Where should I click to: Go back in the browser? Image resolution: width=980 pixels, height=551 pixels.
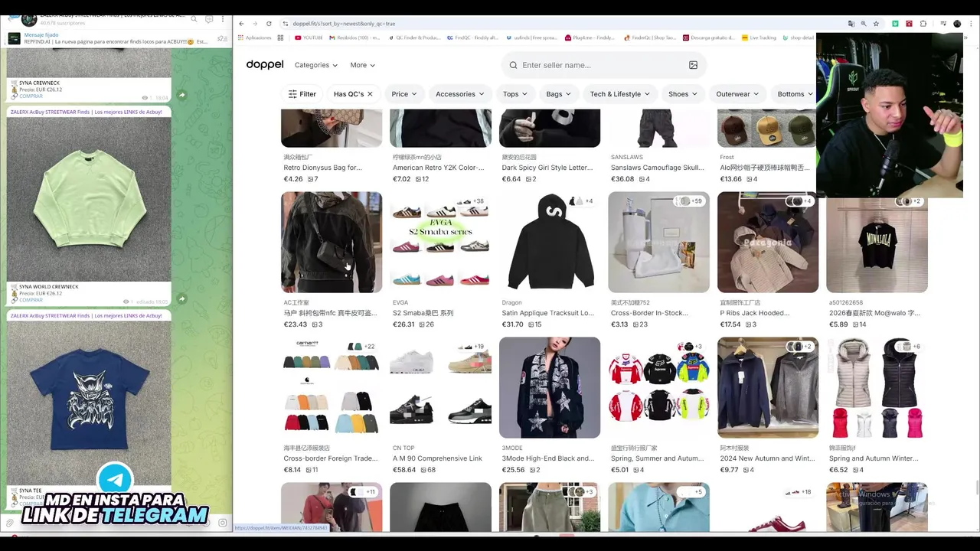coord(241,24)
